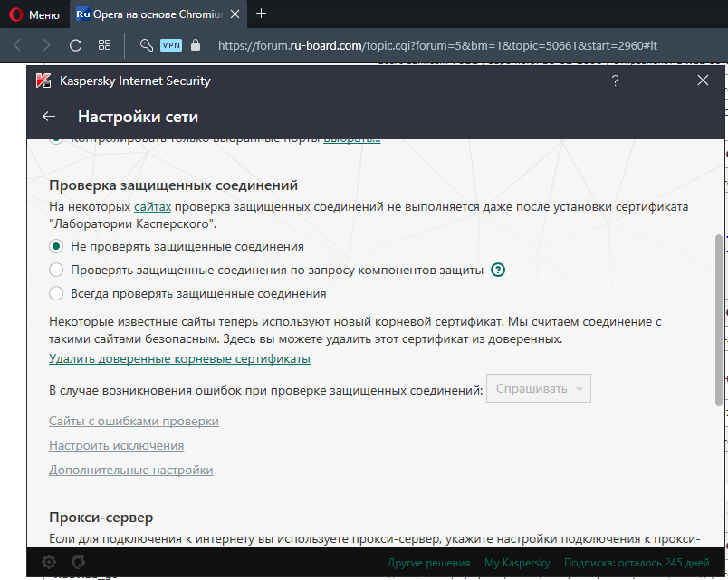Click the search magnifier icon in address bar
Screen dimensions: 728x580
(x=147, y=45)
